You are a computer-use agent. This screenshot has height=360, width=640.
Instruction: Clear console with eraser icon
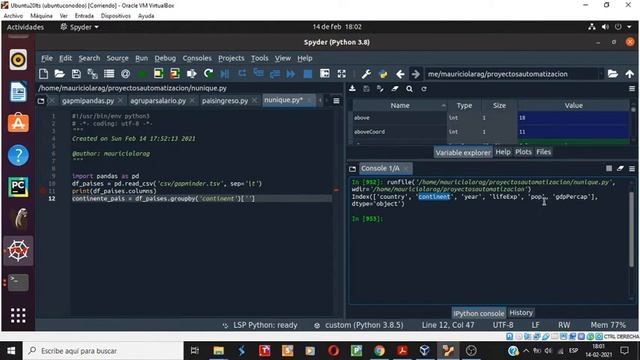(x=620, y=168)
